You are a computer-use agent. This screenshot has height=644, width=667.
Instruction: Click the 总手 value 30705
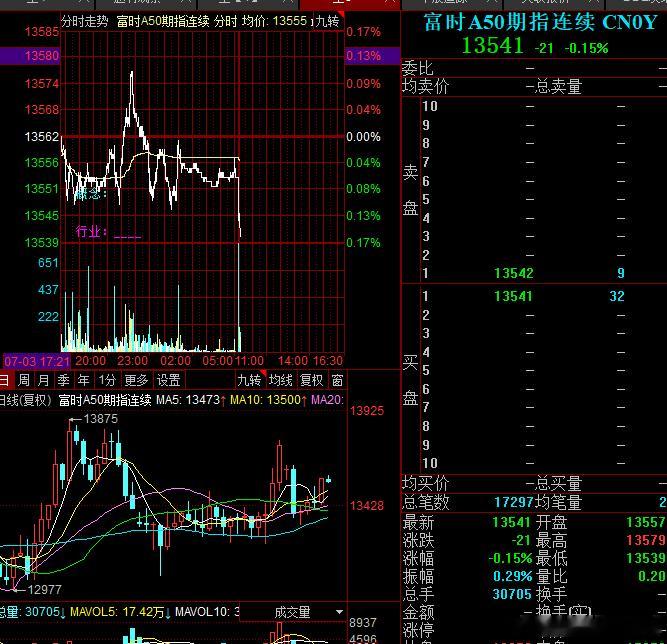pos(512,594)
